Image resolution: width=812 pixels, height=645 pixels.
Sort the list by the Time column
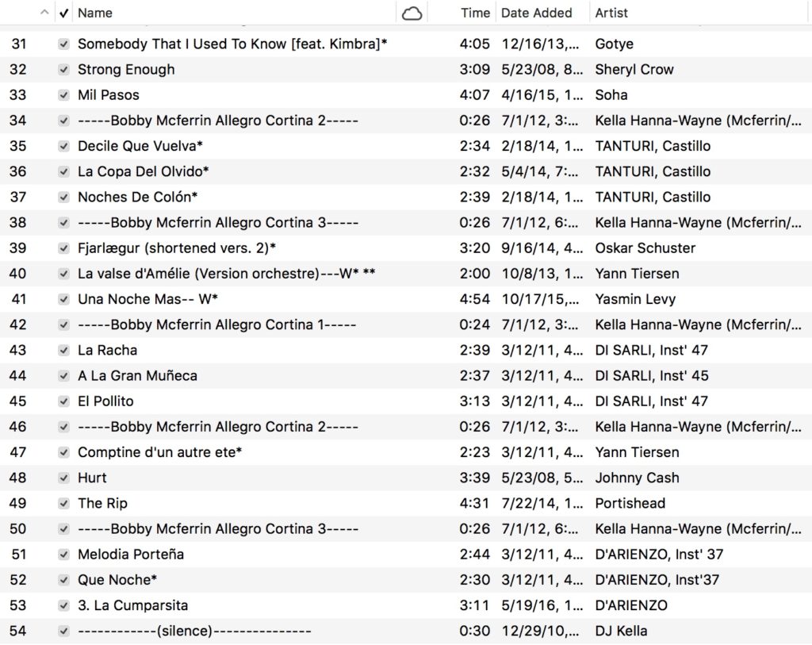pos(475,13)
